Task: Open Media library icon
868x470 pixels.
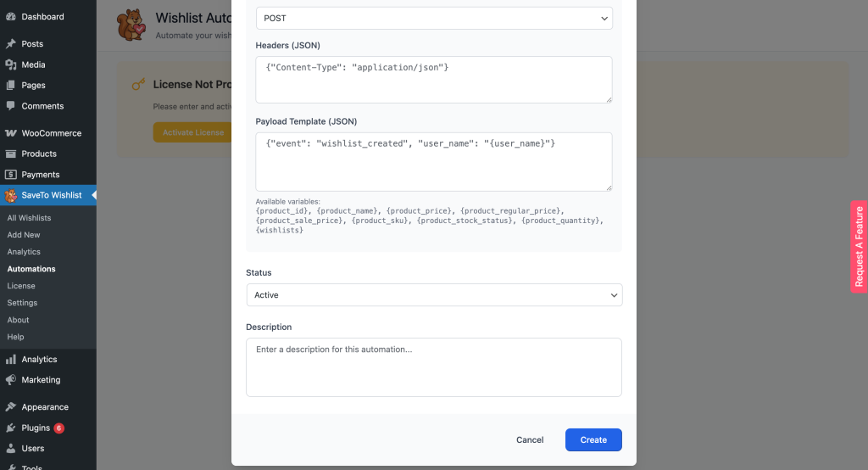Action: pos(10,64)
